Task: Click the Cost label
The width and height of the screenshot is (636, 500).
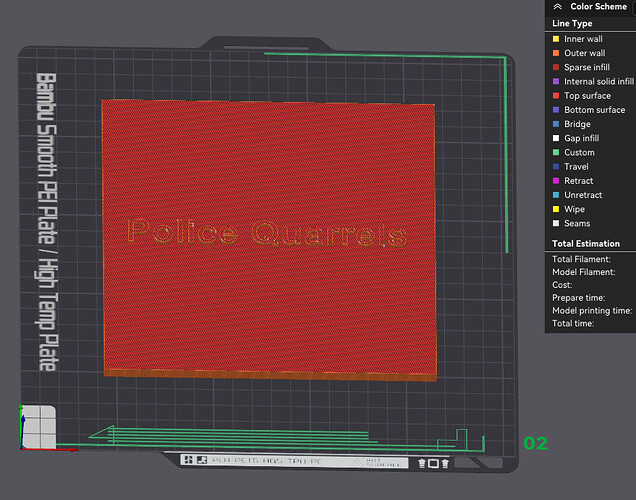Action: click(562, 285)
